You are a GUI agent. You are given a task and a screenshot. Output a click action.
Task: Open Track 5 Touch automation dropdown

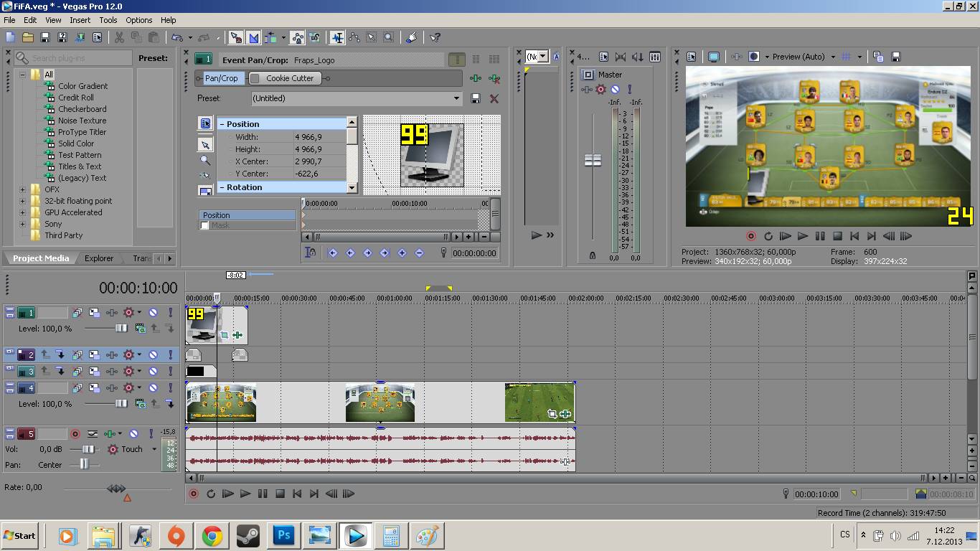[x=154, y=449]
